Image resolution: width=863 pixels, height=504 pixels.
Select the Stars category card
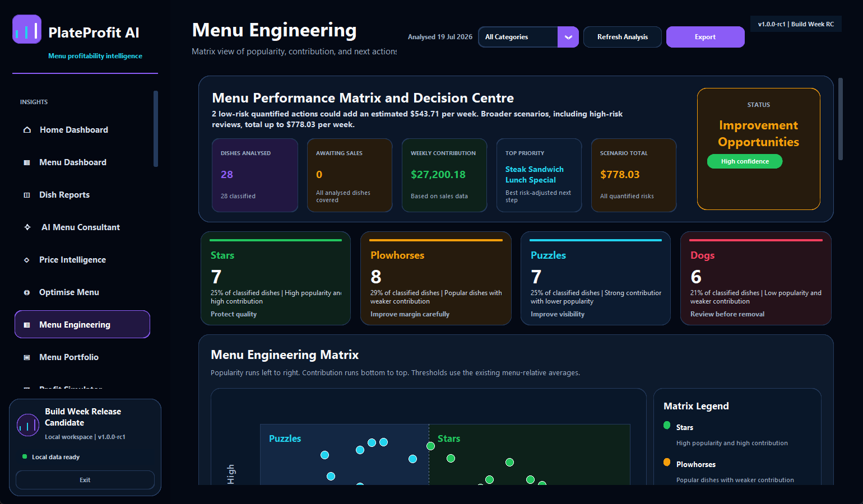tap(276, 278)
